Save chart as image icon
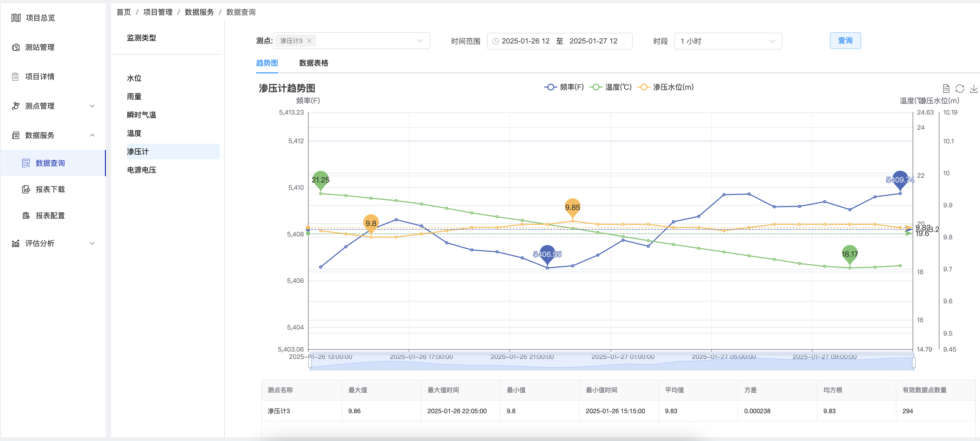Viewport: 980px width, 441px height. [x=973, y=89]
